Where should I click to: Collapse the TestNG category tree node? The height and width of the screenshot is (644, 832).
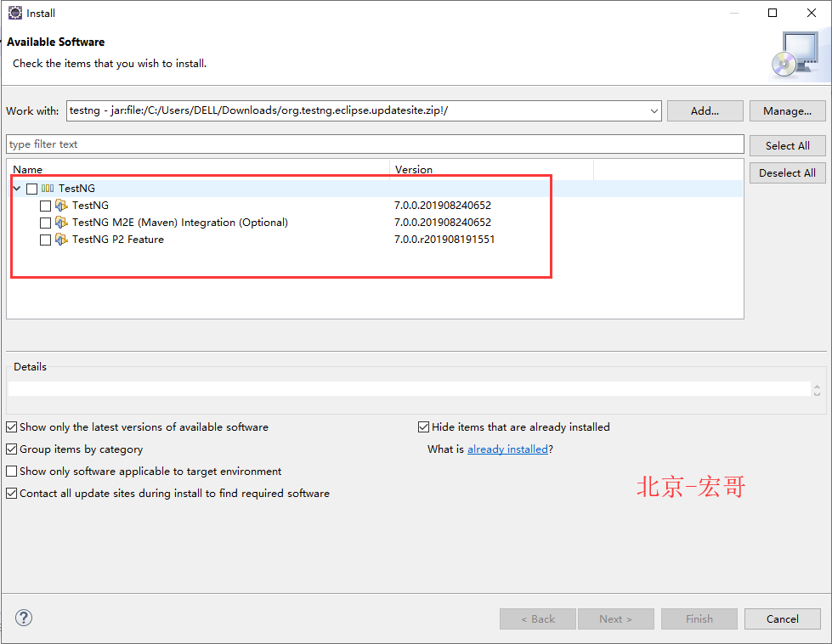(x=17, y=189)
